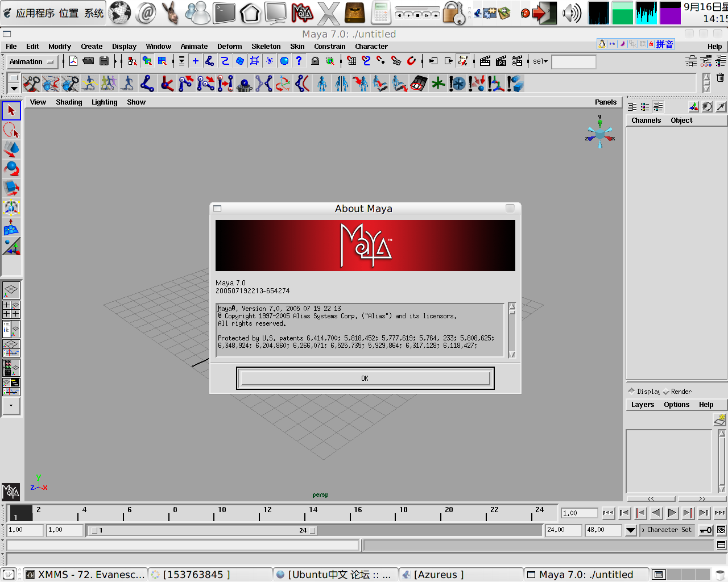728x582 pixels.
Task: Open the viewport Shading menu
Action: 69,102
